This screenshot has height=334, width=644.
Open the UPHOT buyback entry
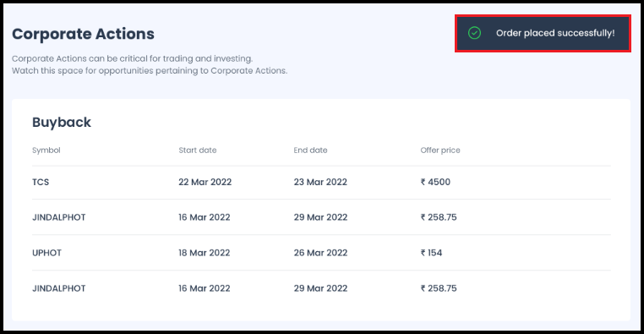pos(321,253)
